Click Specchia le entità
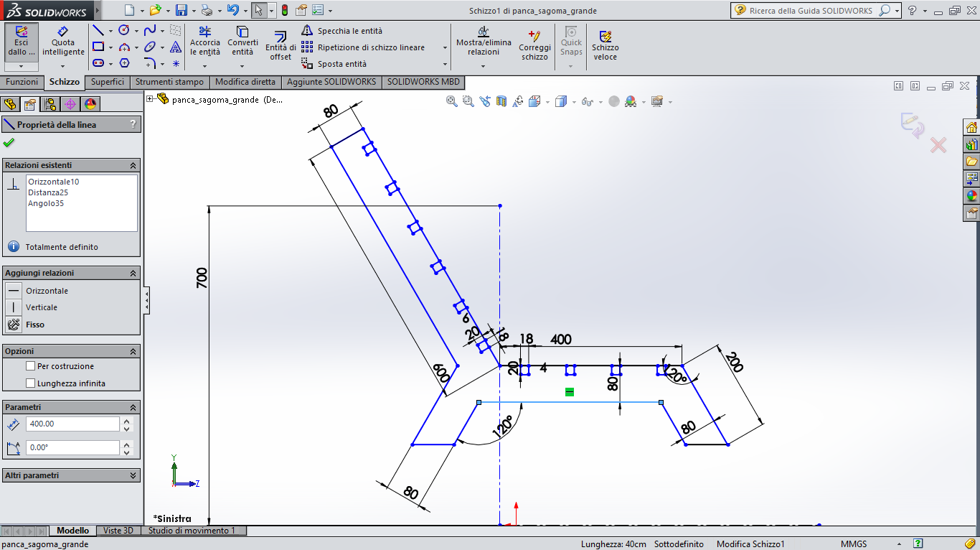This screenshot has height=550, width=980. pos(342,31)
